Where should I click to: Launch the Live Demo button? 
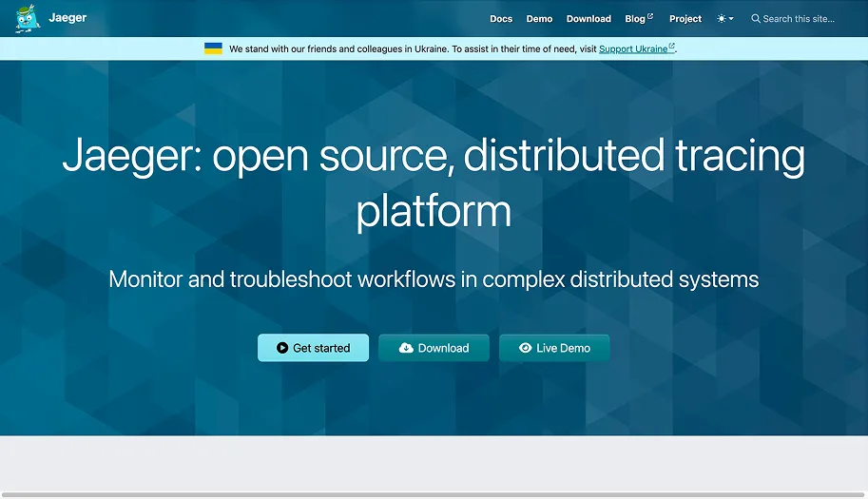coord(554,348)
